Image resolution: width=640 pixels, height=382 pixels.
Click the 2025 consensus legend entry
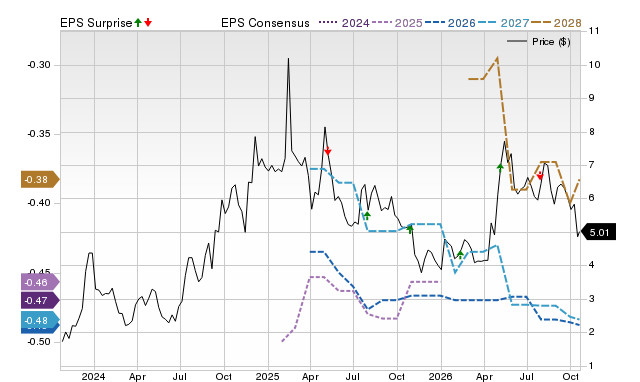397,23
